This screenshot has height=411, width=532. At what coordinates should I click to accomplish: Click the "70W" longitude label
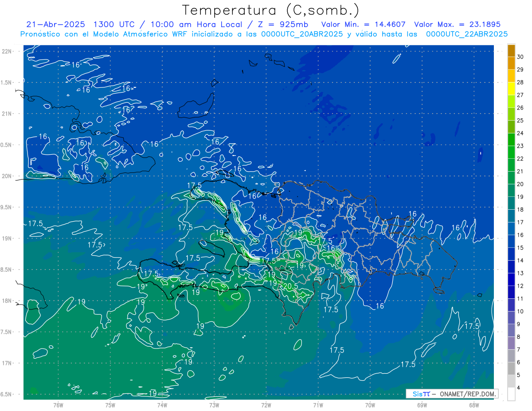[370, 405]
